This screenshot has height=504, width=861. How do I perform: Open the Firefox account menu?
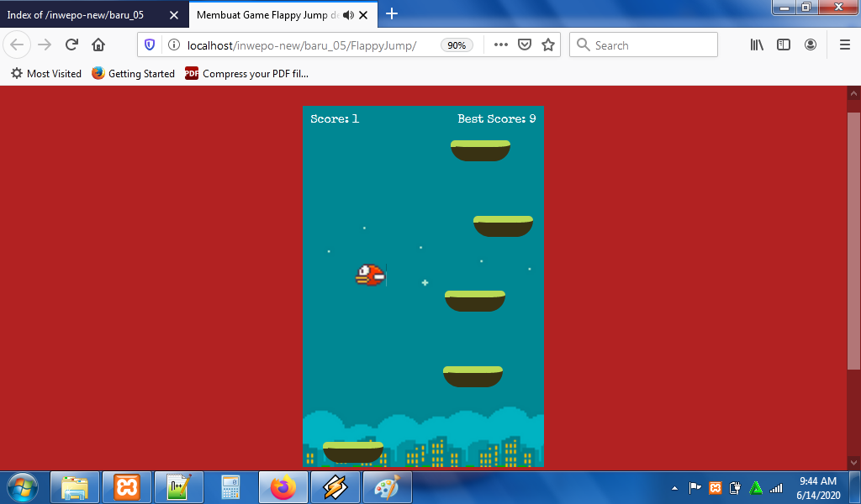pyautogui.click(x=811, y=45)
